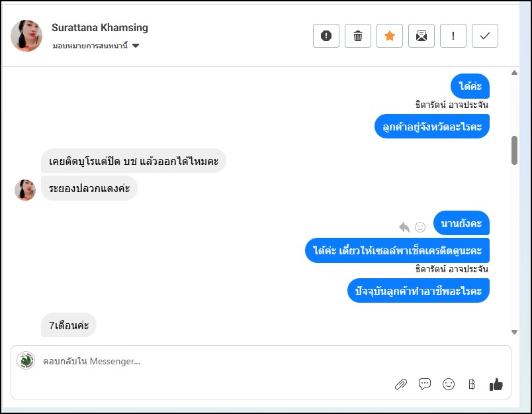532x414 pixels.
Task: Open saved replies speech bubble icon
Action: point(425,384)
